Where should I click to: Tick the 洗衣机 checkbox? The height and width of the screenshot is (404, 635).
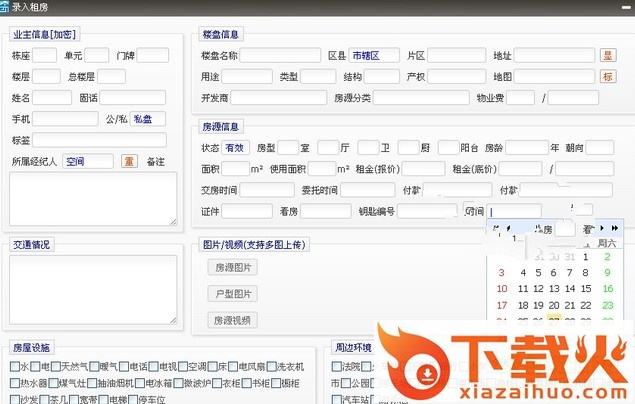[x=271, y=367]
